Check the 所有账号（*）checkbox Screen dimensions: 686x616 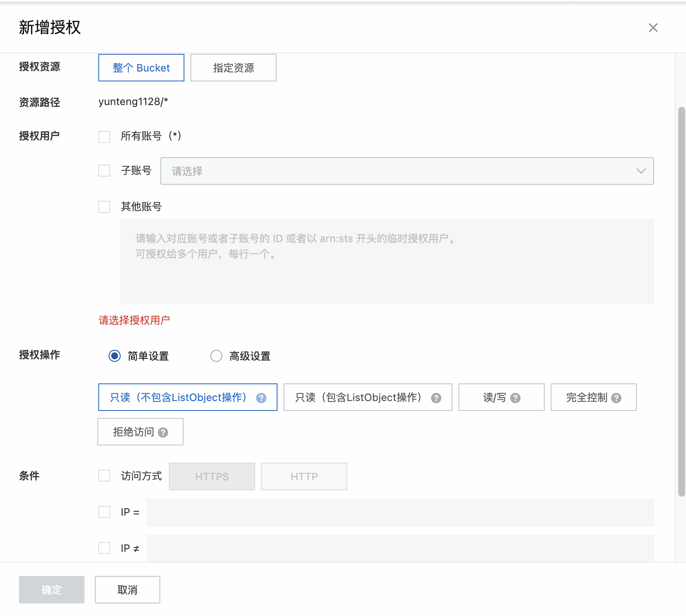[x=104, y=137]
